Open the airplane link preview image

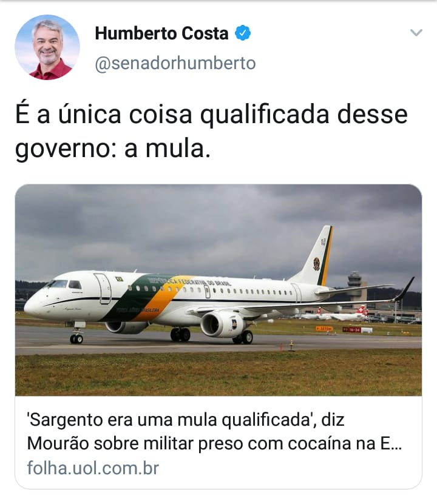pyautogui.click(x=218, y=290)
